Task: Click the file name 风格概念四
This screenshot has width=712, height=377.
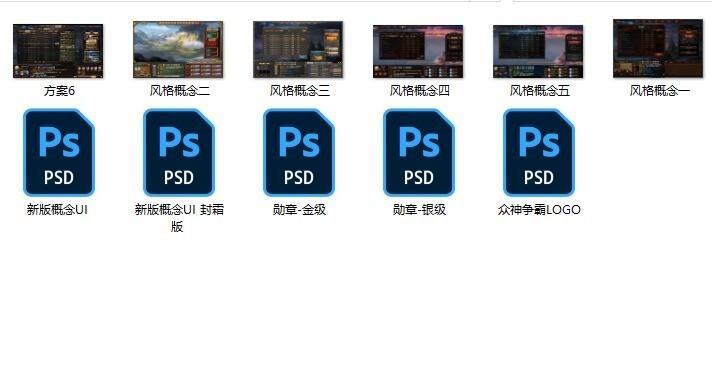Action: [420, 91]
